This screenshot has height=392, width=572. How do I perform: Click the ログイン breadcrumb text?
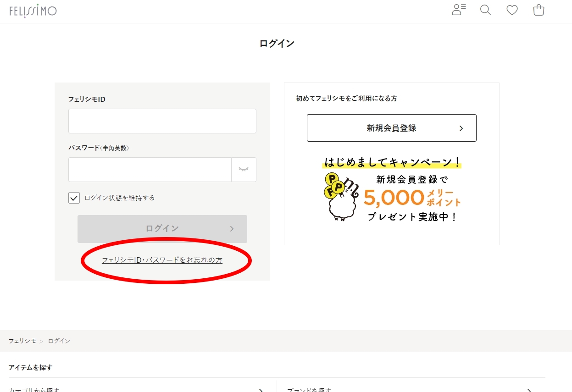(59, 341)
